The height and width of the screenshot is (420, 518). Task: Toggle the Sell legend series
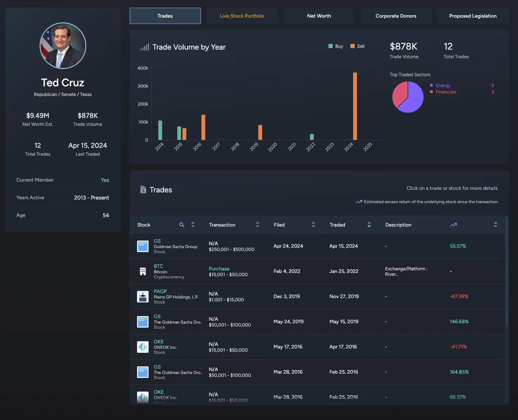click(x=358, y=46)
